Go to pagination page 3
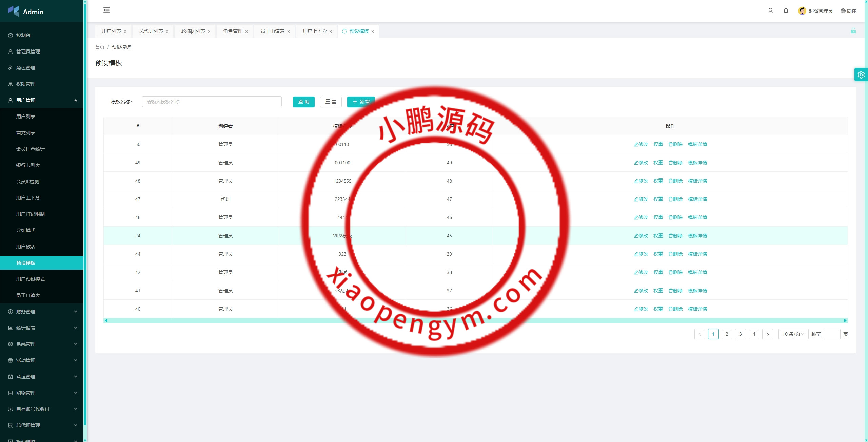Image resolution: width=868 pixels, height=442 pixels. (740, 334)
